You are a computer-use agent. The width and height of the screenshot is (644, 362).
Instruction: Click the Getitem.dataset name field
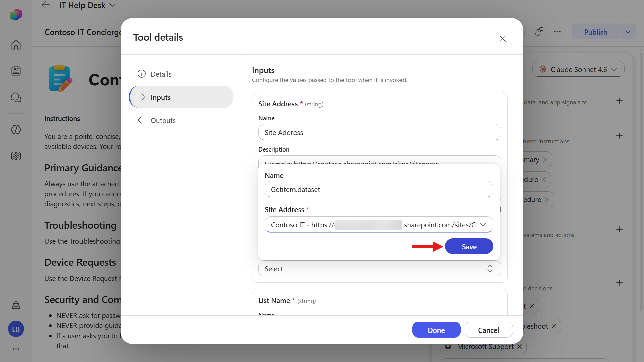tap(379, 189)
